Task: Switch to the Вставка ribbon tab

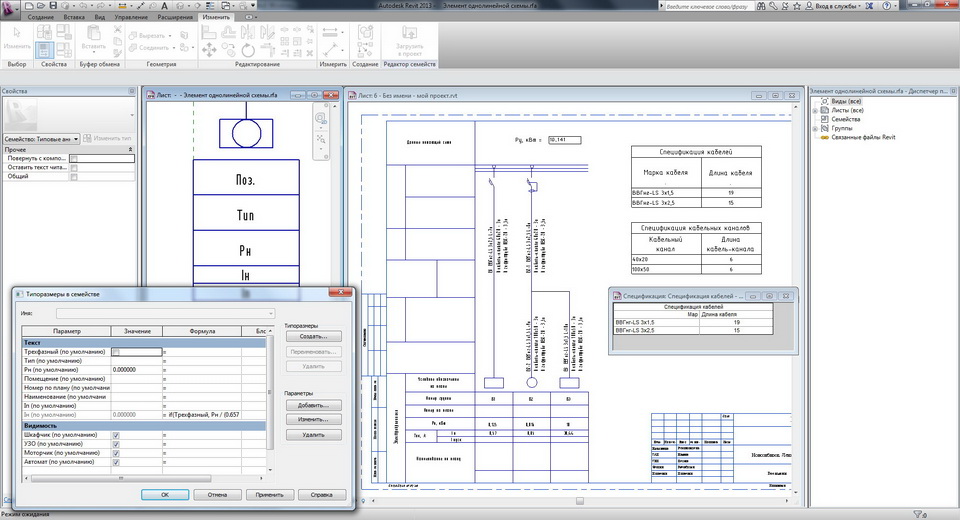Action: 74,17
